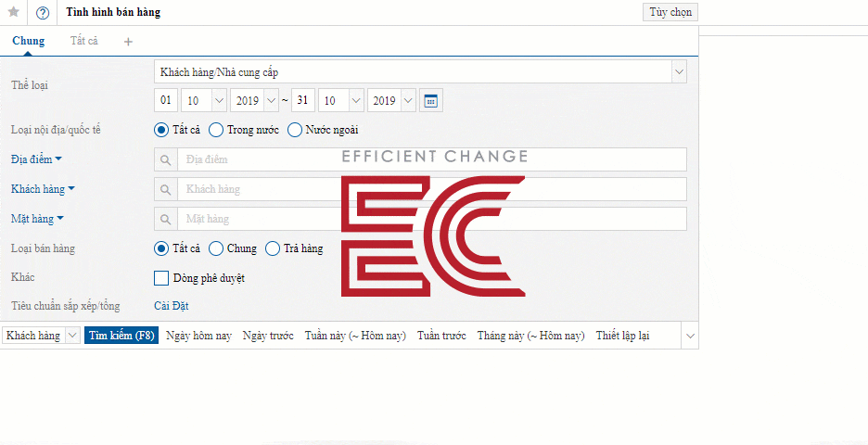Open the bottom Khách hàng combo box

tap(42, 336)
